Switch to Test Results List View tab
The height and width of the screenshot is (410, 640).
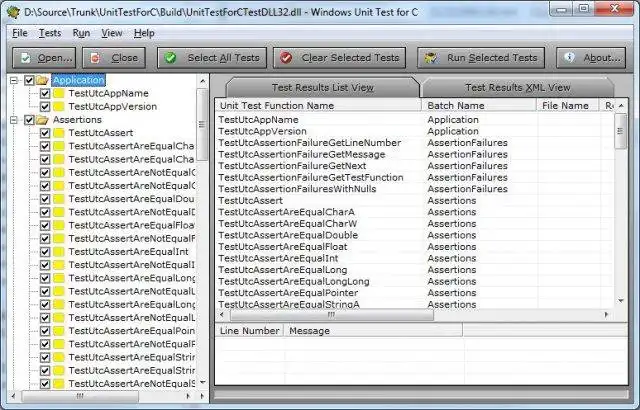click(x=322, y=87)
